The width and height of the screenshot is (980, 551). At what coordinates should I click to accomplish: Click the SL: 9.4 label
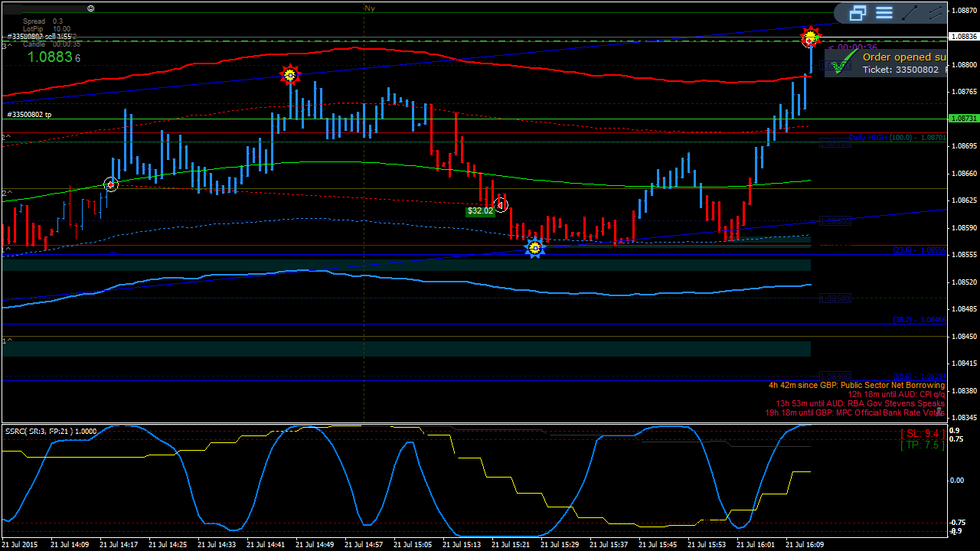coord(922,434)
